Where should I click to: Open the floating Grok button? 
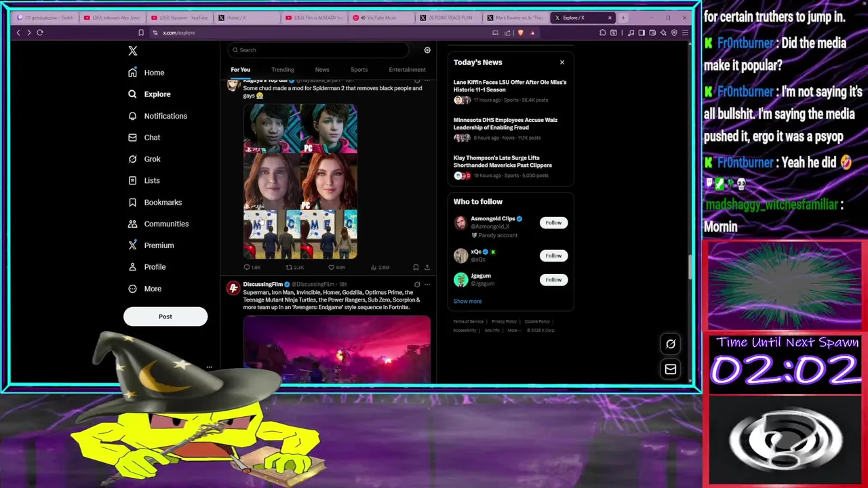(671, 344)
